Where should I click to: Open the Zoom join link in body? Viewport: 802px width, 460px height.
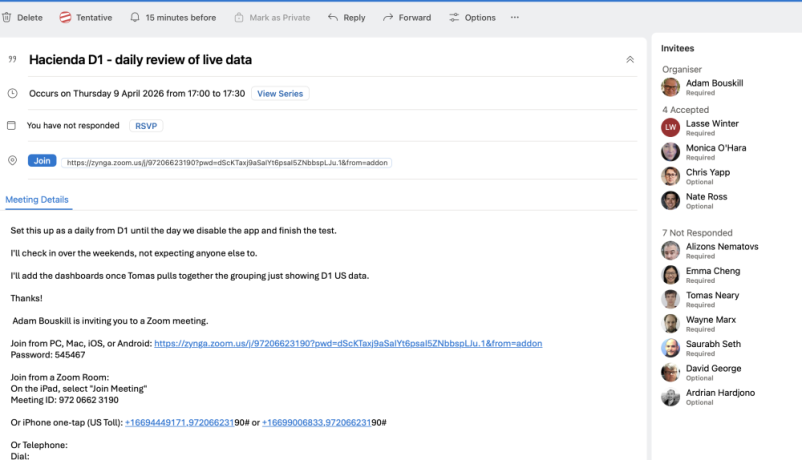coord(348,343)
